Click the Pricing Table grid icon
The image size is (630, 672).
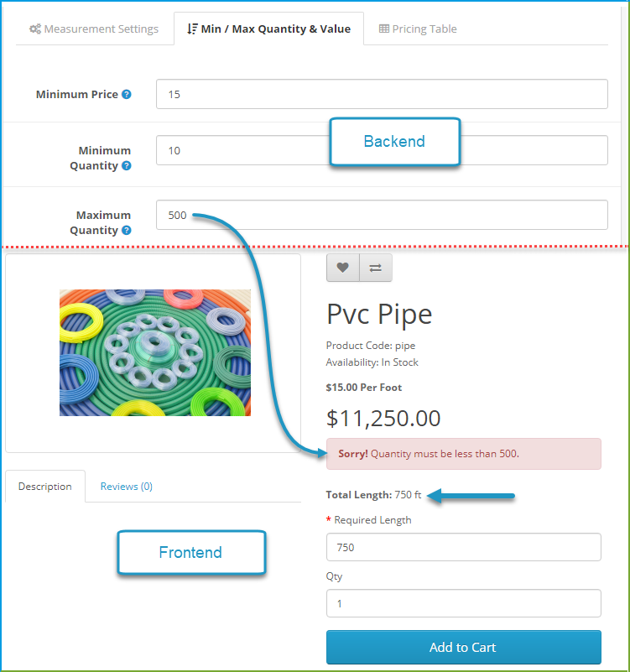[x=384, y=29]
